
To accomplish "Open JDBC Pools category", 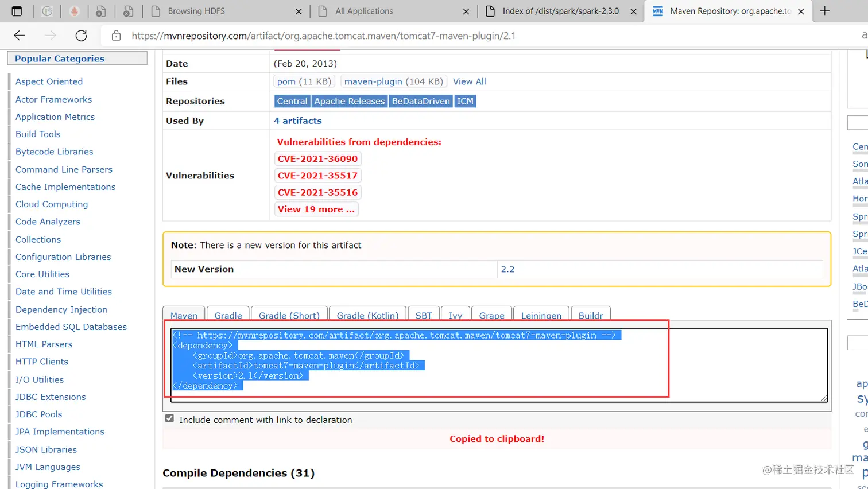I will point(38,414).
